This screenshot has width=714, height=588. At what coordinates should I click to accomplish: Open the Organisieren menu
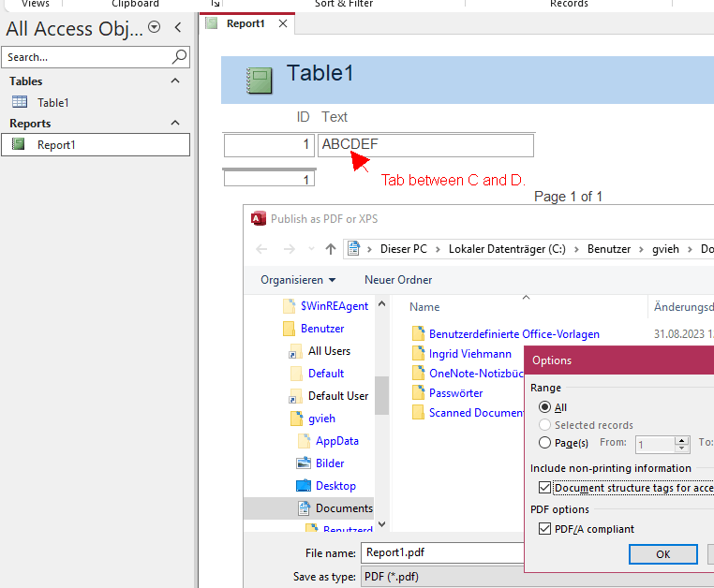[298, 279]
